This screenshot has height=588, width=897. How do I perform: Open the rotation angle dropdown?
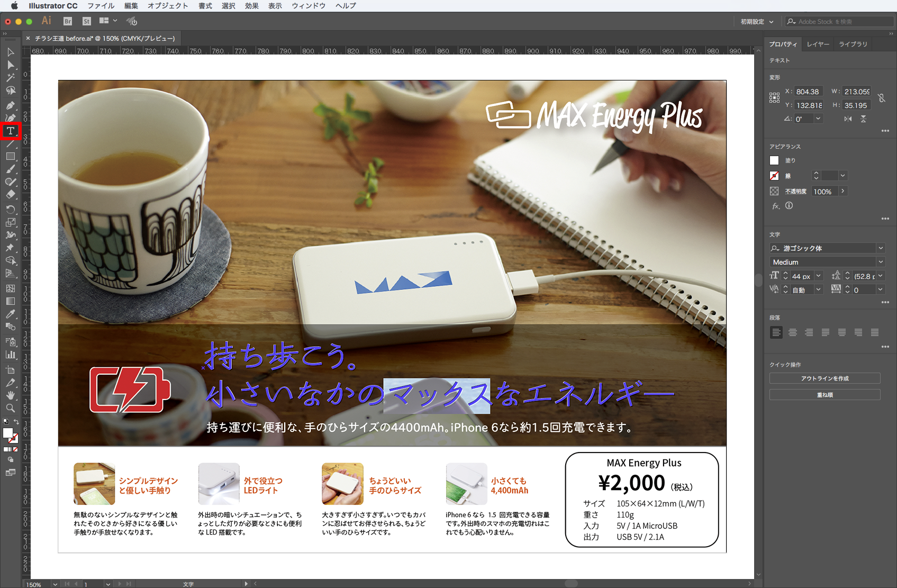(818, 119)
